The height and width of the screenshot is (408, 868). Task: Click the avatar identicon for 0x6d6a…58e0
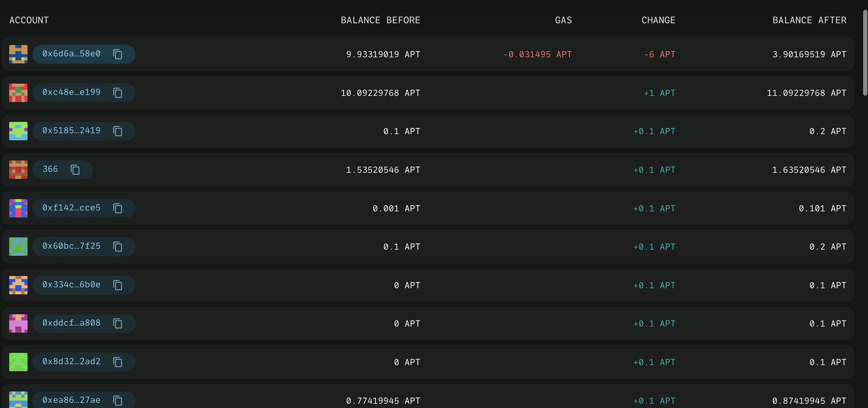coord(18,54)
